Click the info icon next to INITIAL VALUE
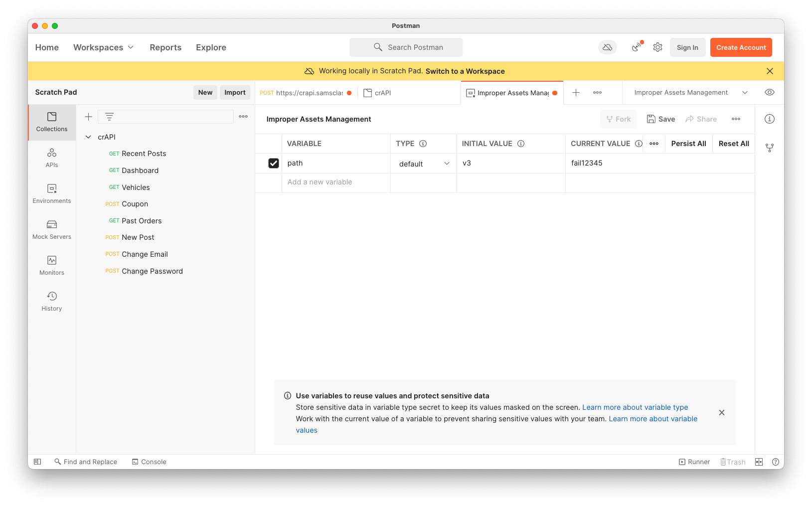Screen dimensions: 812x506 coord(521,144)
